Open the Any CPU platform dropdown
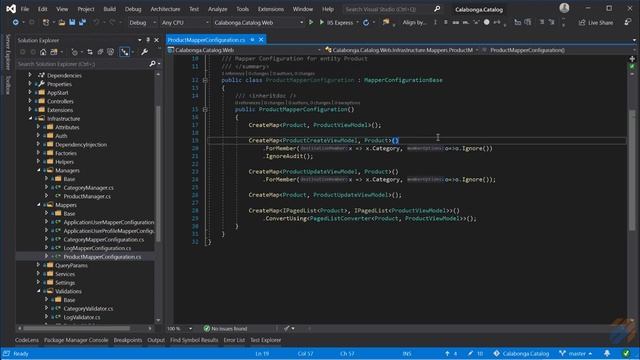Screen dimensions: 640x360 [185, 22]
